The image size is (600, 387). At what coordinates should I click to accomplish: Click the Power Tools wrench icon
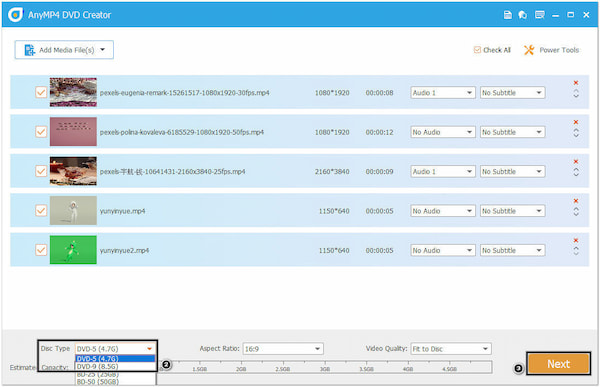point(529,50)
